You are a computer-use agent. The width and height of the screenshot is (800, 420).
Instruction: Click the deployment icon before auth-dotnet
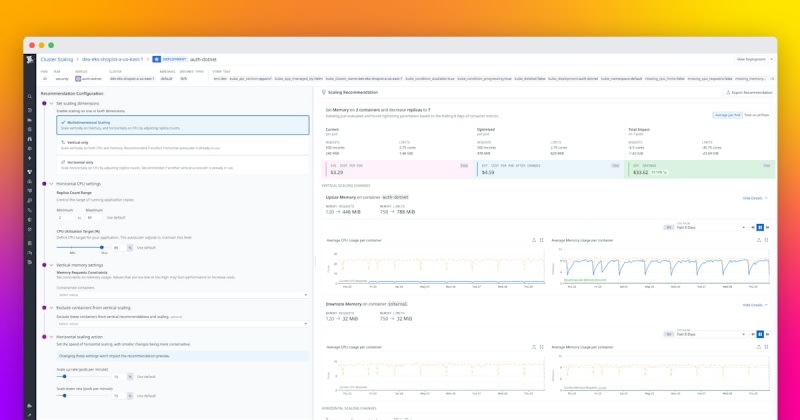pyautogui.click(x=157, y=60)
